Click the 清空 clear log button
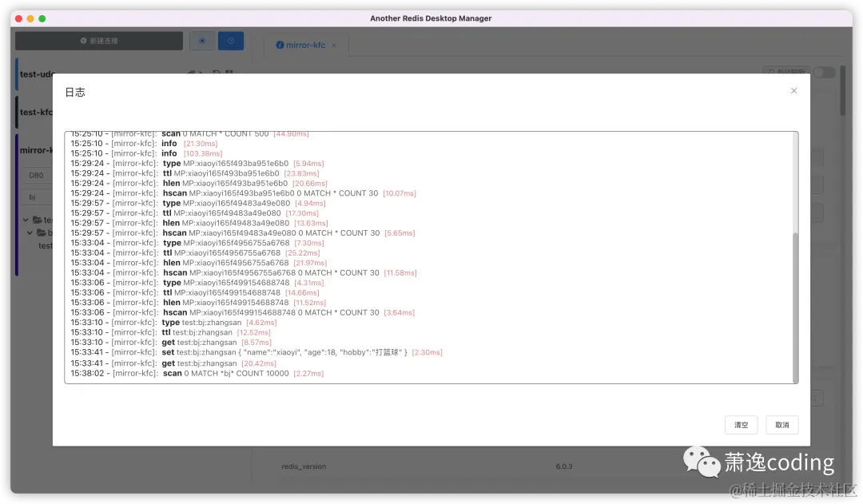 [x=741, y=425]
